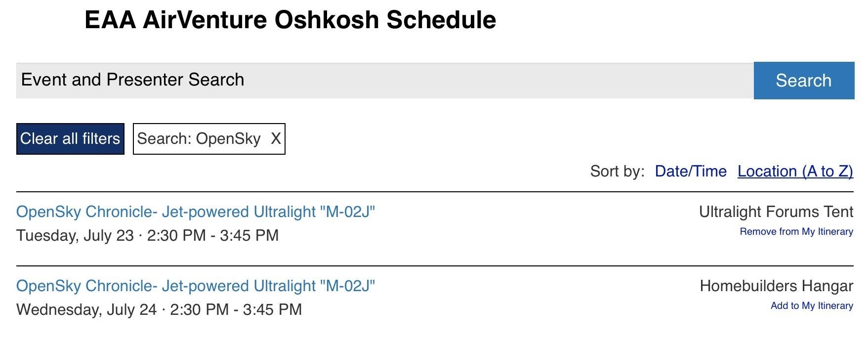Select the event listed at Ultralight Forums Tent
This screenshot has height=345, width=868.
click(x=196, y=212)
